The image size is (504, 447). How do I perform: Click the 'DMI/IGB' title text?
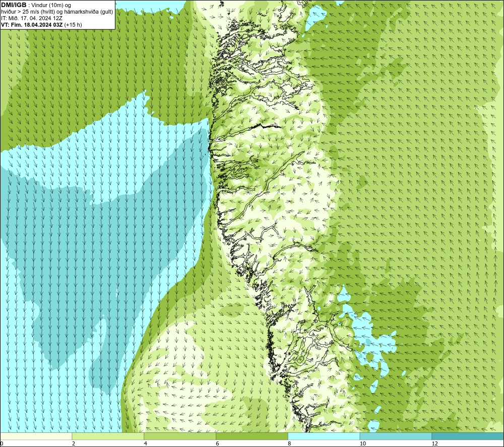[x=14, y=5]
